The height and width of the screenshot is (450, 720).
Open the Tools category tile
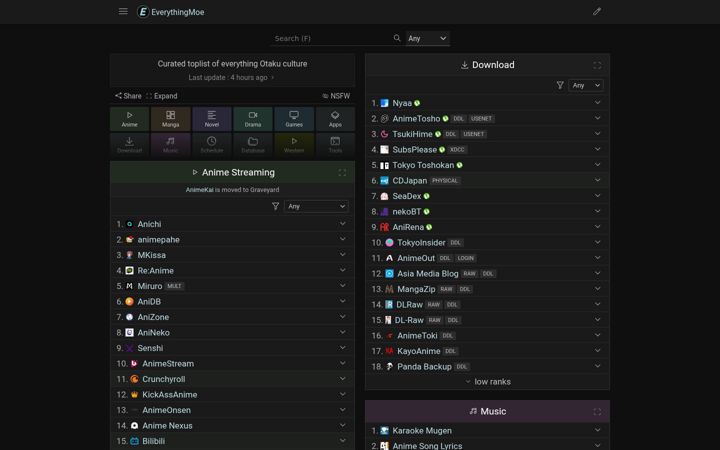335,145
